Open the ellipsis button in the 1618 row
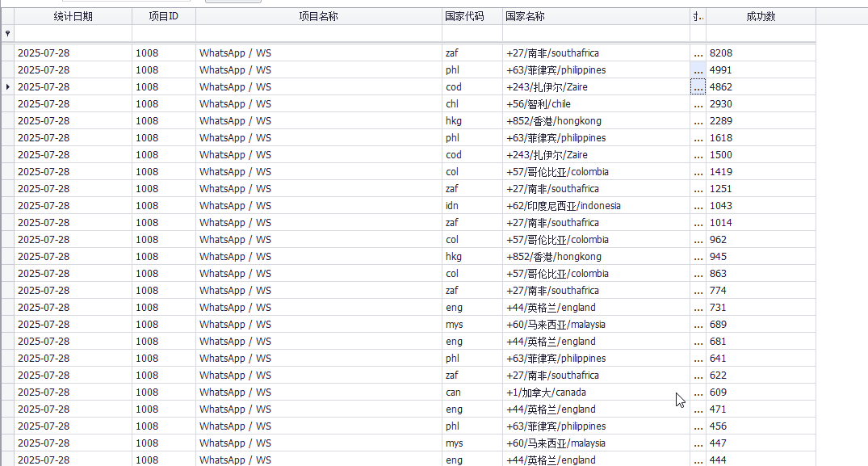Viewport: 868px width, 466px height. (x=698, y=138)
